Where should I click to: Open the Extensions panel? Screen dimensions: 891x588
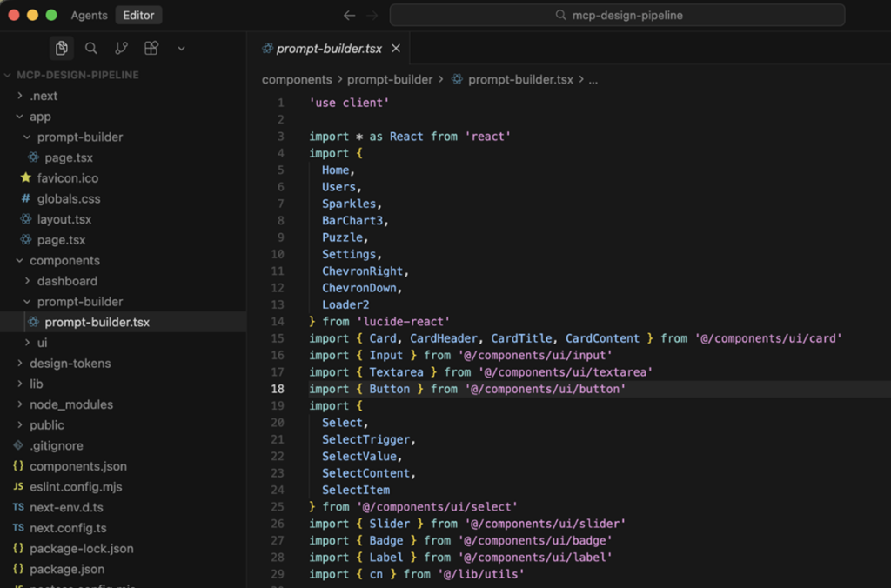point(151,49)
